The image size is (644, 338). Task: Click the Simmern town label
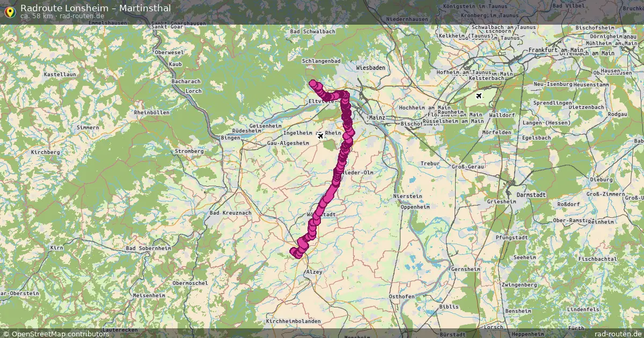tap(87, 127)
